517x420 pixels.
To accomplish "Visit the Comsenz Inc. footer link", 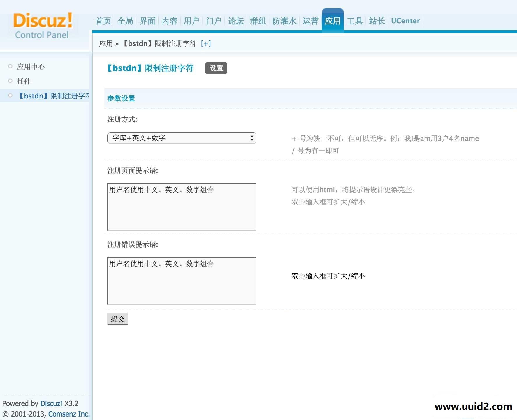I will click(x=68, y=414).
